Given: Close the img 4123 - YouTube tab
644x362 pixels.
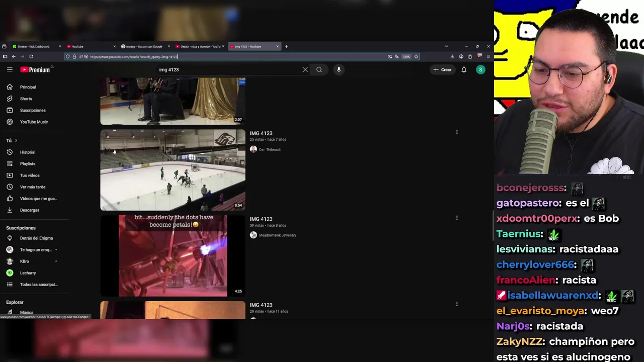Looking at the screenshot, I should pyautogui.click(x=277, y=46).
